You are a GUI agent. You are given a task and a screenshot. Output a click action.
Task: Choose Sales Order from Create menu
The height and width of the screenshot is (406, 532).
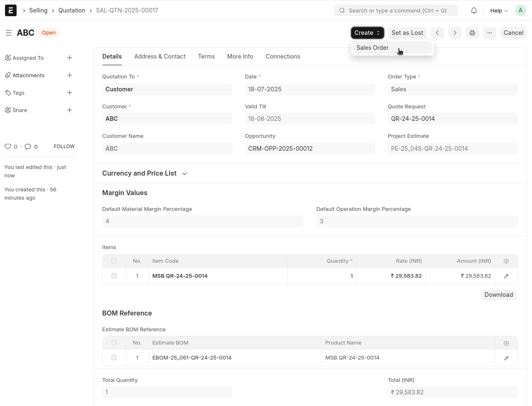372,48
